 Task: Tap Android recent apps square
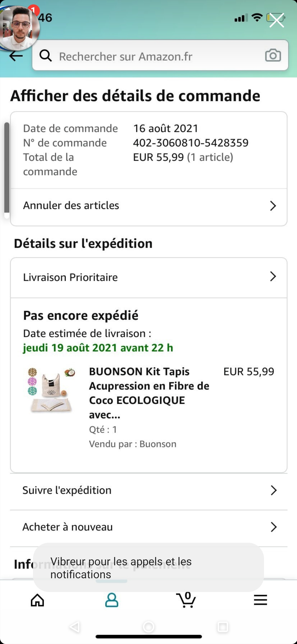(x=223, y=627)
